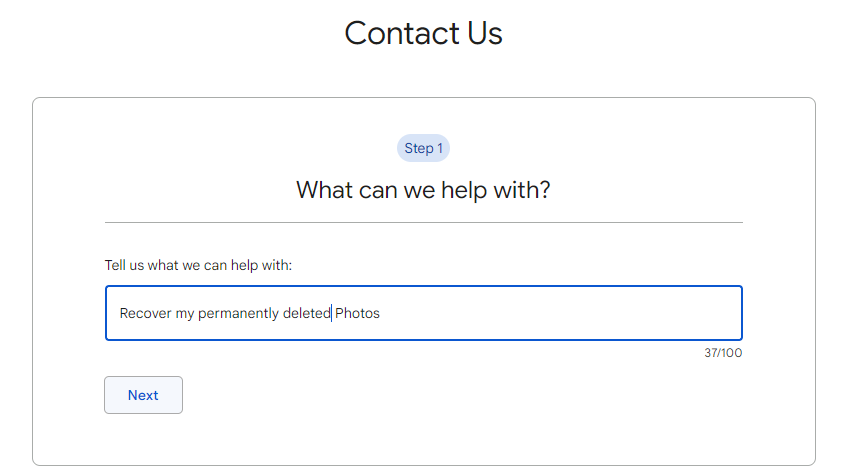Click the word "my" in the text field
848x472 pixels.
pos(184,314)
